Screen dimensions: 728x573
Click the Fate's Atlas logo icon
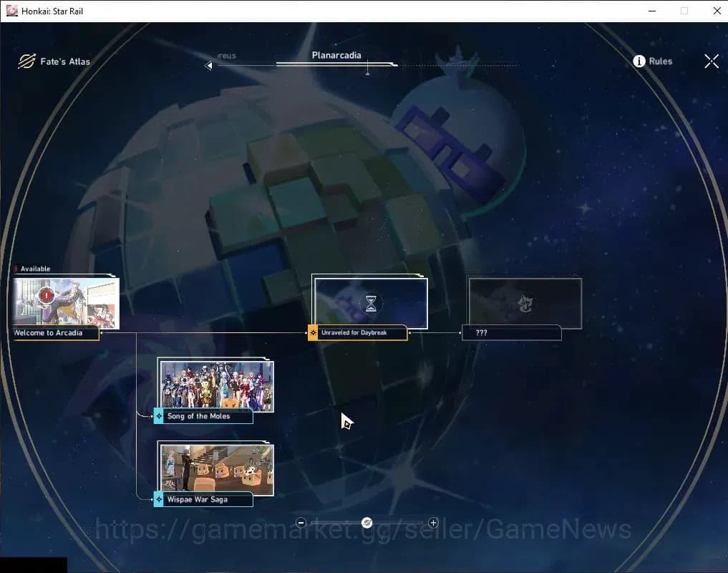pyautogui.click(x=27, y=61)
